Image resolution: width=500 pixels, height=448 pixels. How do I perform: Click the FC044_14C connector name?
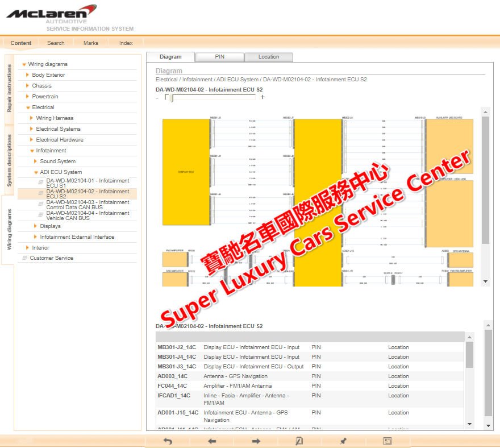[172, 386]
